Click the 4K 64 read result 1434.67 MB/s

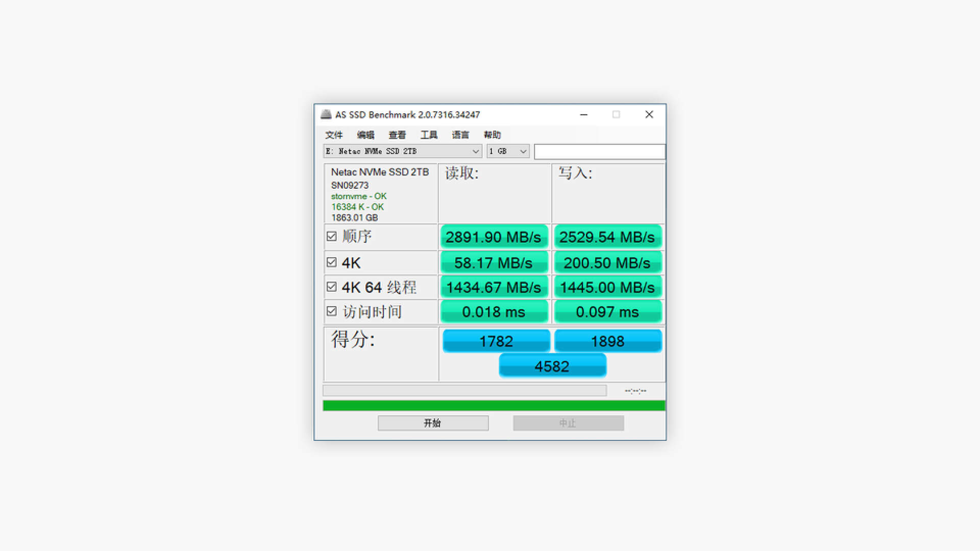(494, 287)
